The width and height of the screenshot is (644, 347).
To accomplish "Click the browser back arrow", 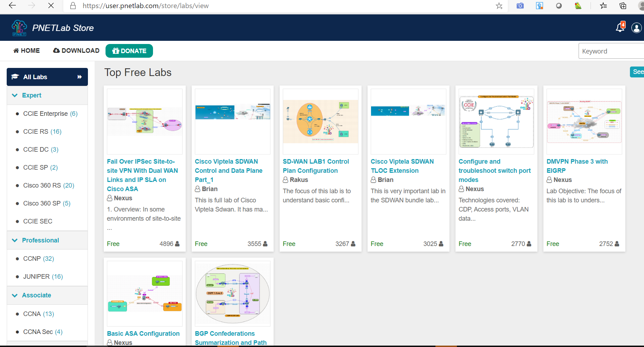I will pyautogui.click(x=12, y=6).
